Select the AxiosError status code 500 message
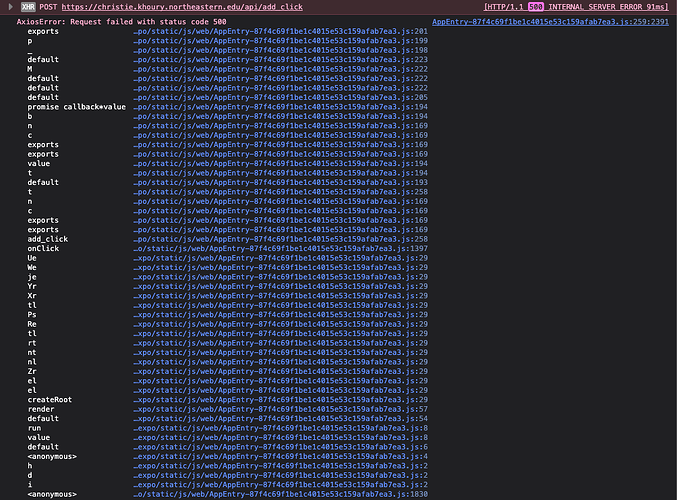The image size is (677, 500). 121,22
